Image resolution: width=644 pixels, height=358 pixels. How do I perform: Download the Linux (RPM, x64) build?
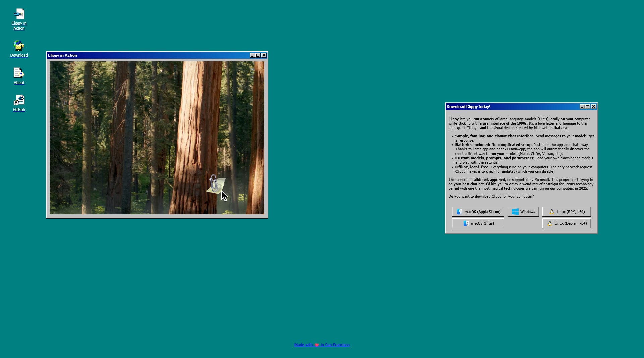(x=567, y=212)
